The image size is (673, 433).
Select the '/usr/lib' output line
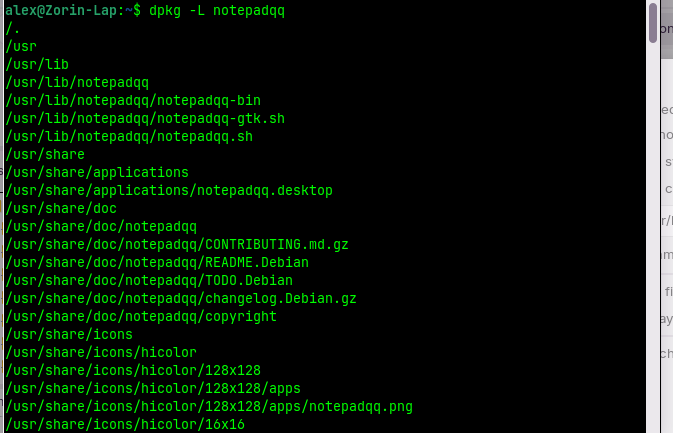click(37, 64)
